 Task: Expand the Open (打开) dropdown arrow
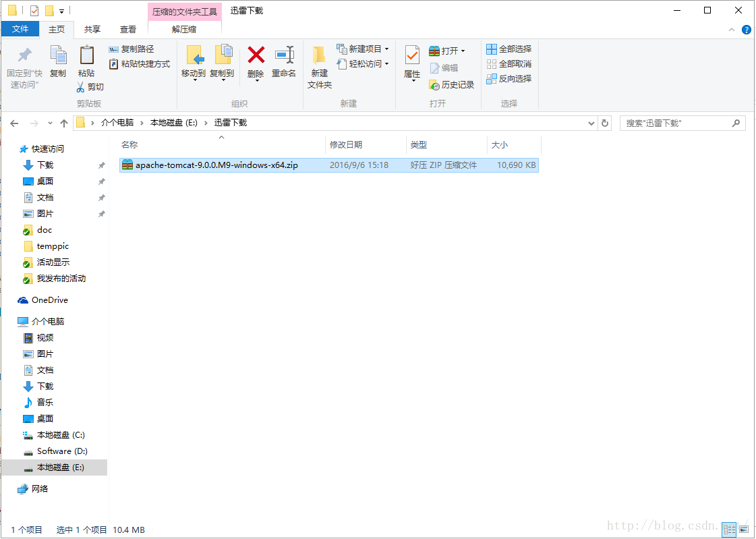tap(463, 51)
